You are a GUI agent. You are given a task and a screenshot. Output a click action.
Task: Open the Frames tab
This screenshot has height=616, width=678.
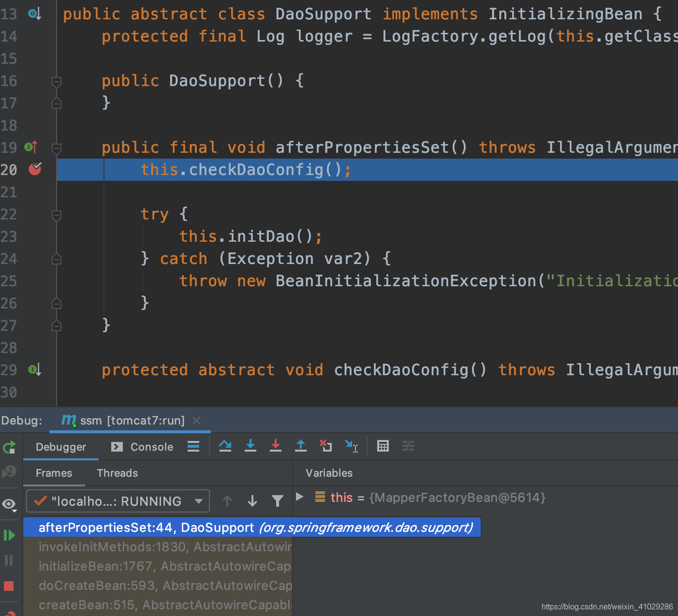54,473
